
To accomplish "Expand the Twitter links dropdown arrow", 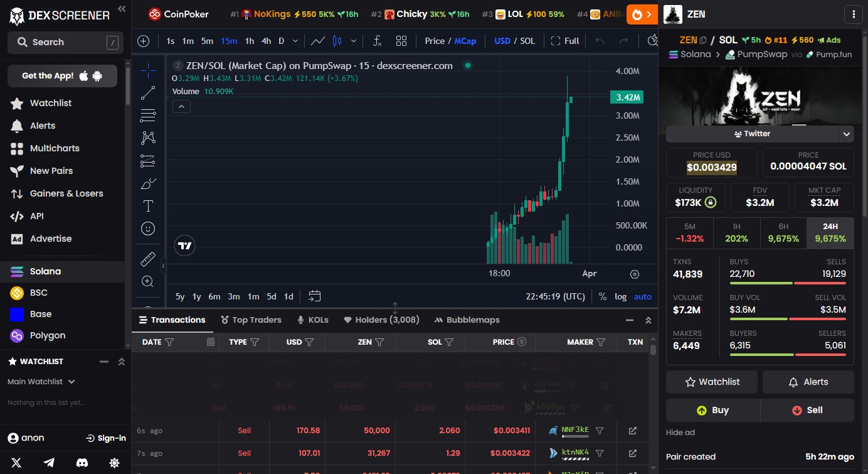I will coord(847,134).
